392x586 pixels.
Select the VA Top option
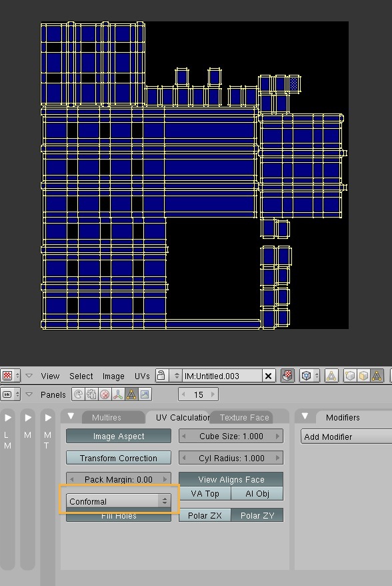(205, 493)
